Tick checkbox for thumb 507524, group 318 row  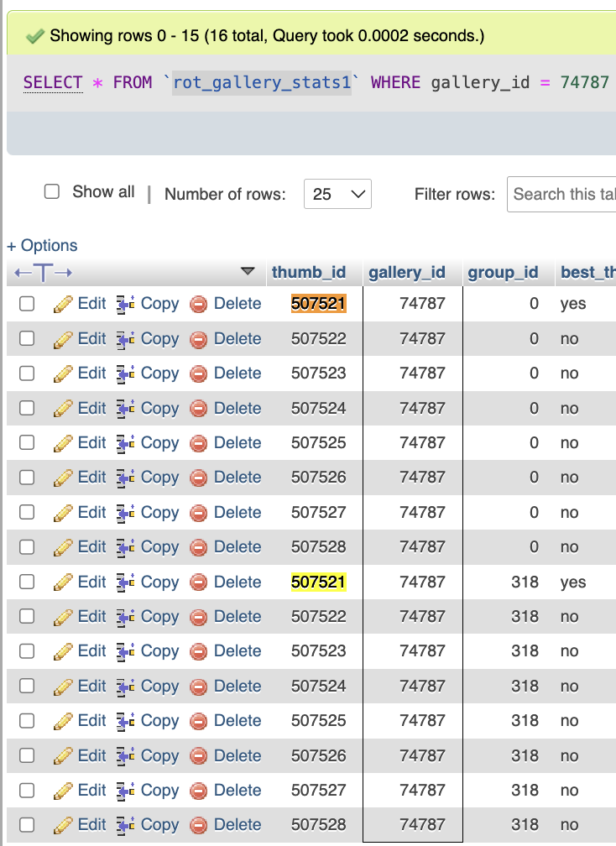[27, 687]
